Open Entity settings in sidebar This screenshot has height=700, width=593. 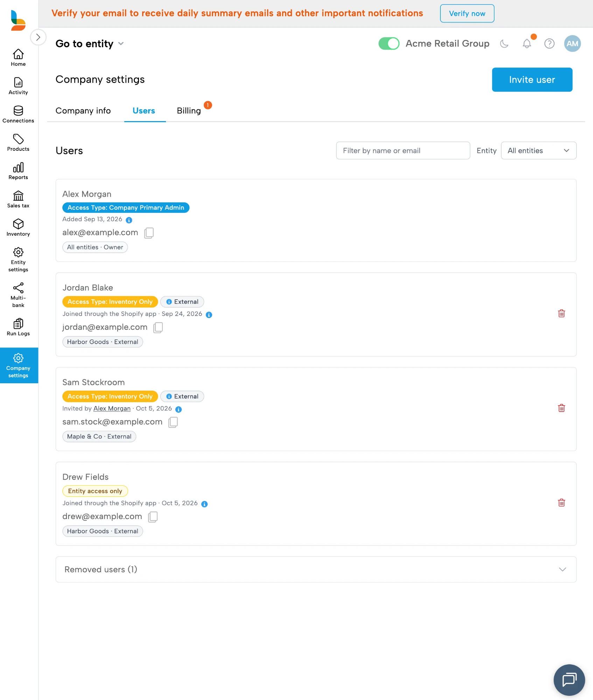(18, 260)
